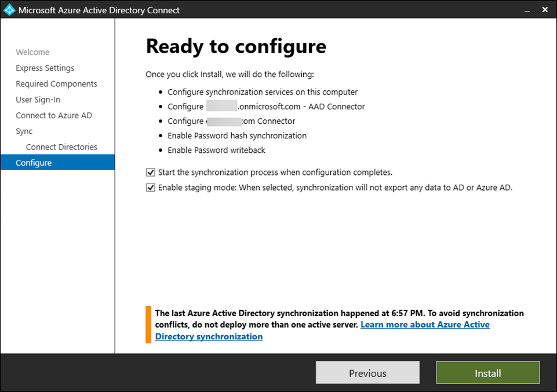The width and height of the screenshot is (557, 392).
Task: Disable the 'Enable staging mode' checkbox
Action: (151, 188)
